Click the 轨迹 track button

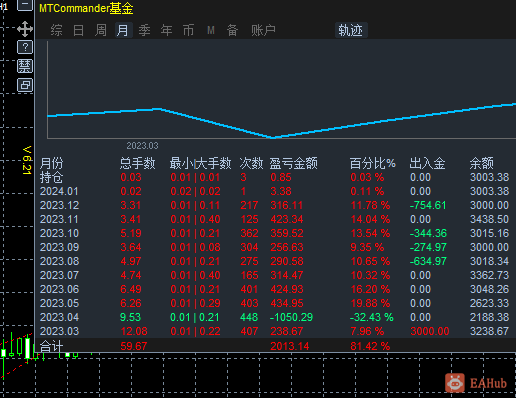pyautogui.click(x=351, y=30)
